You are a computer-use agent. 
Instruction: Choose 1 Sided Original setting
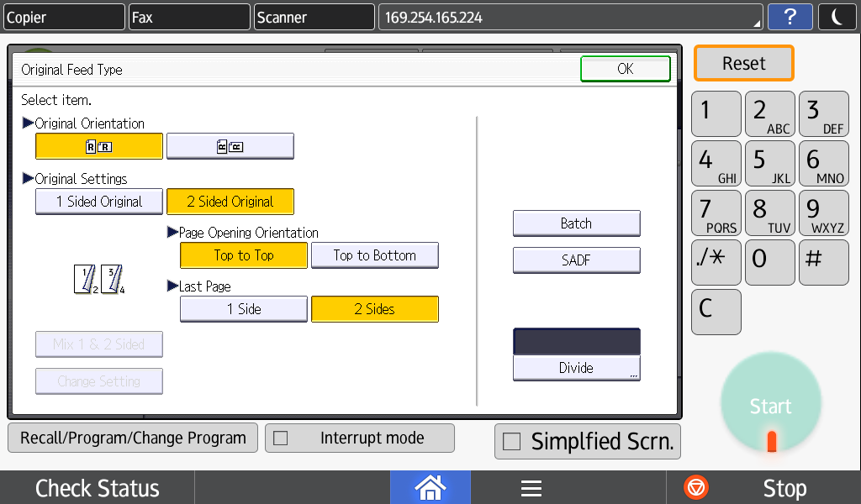[98, 202]
